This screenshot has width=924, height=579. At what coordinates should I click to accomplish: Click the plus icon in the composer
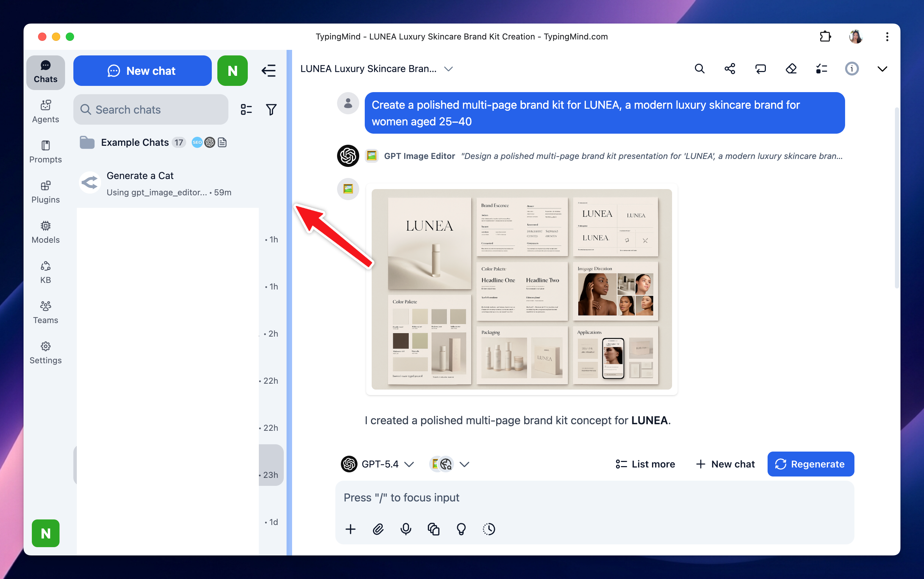(x=351, y=529)
